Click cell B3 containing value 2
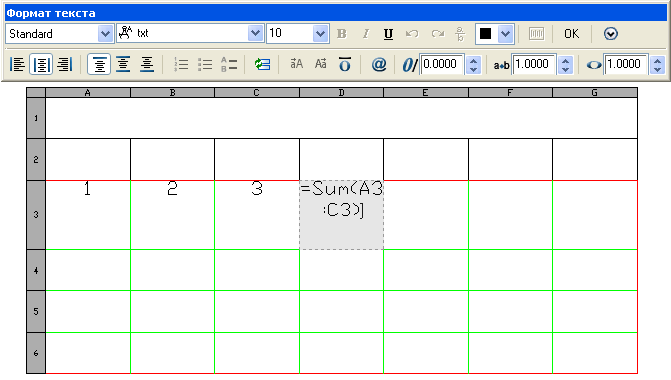 pyautogui.click(x=172, y=215)
